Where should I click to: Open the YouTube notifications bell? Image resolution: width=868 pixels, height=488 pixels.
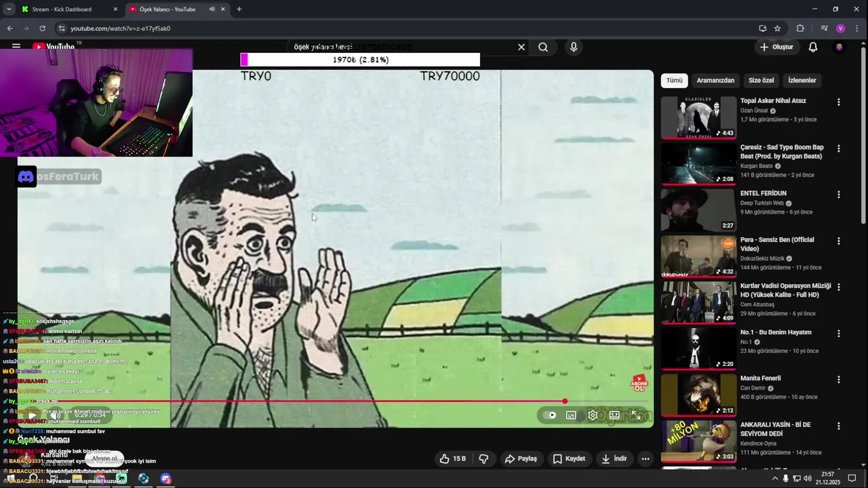[812, 47]
